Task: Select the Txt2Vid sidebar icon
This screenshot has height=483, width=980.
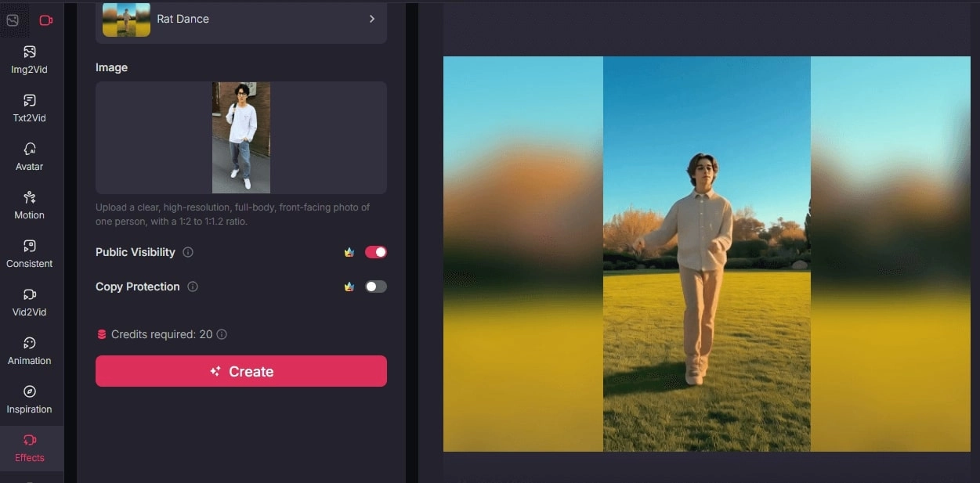Action: (x=30, y=108)
